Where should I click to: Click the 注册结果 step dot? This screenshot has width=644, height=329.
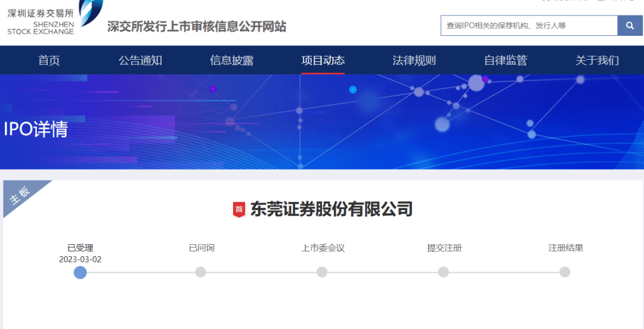click(x=565, y=272)
